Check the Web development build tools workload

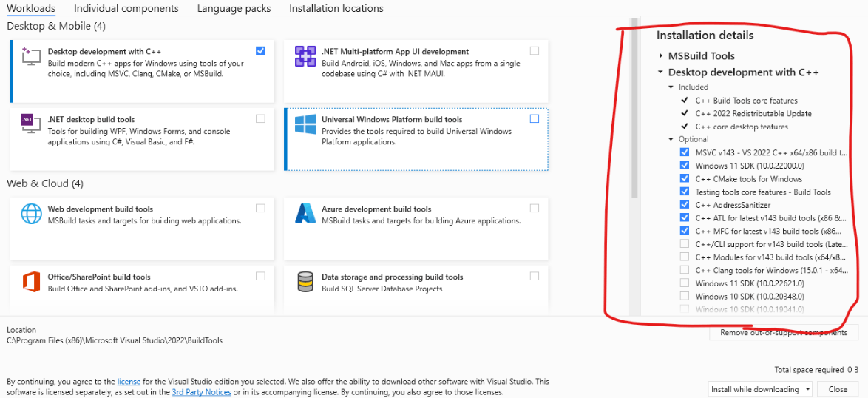pos(261,208)
